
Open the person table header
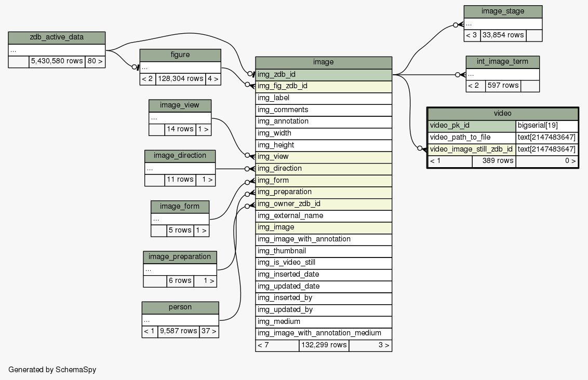(180, 307)
